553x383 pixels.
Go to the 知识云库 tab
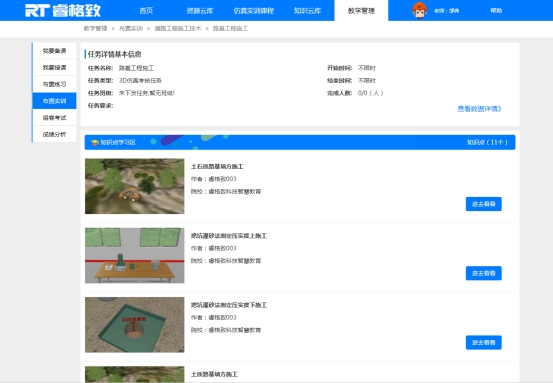307,11
